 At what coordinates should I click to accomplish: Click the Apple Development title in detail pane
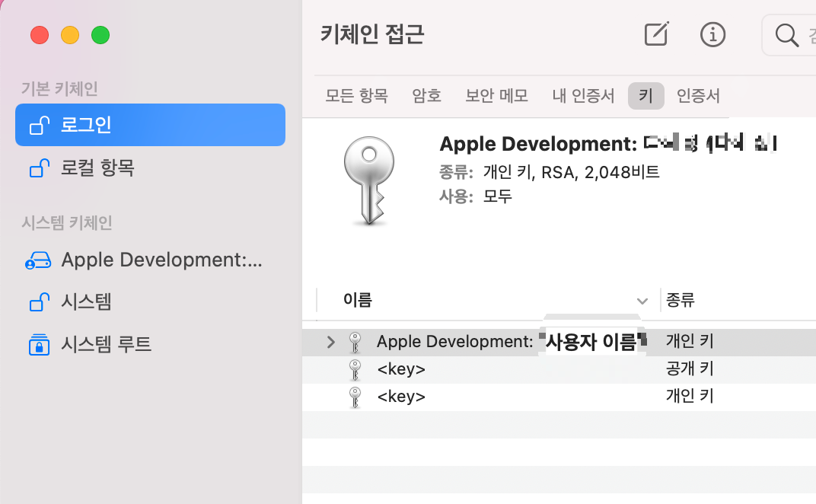(x=608, y=144)
